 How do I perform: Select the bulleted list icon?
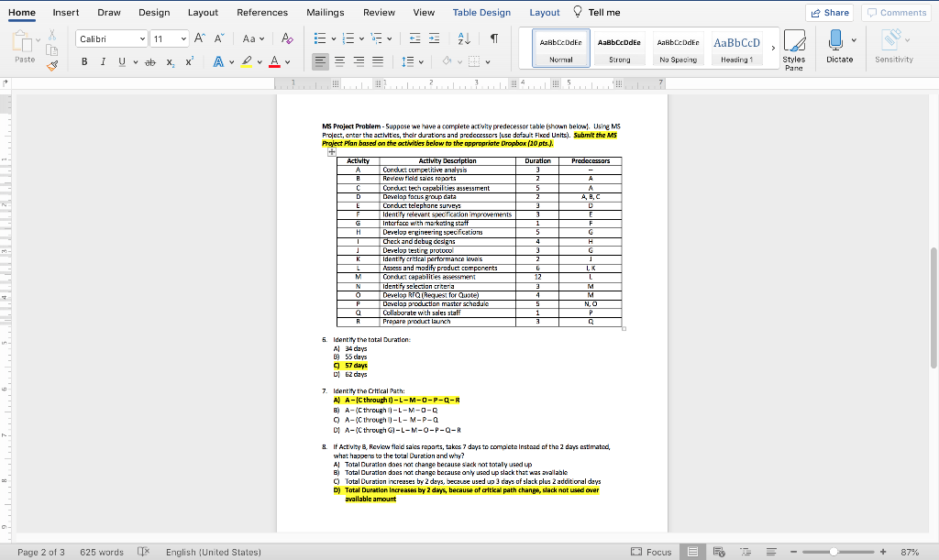319,38
